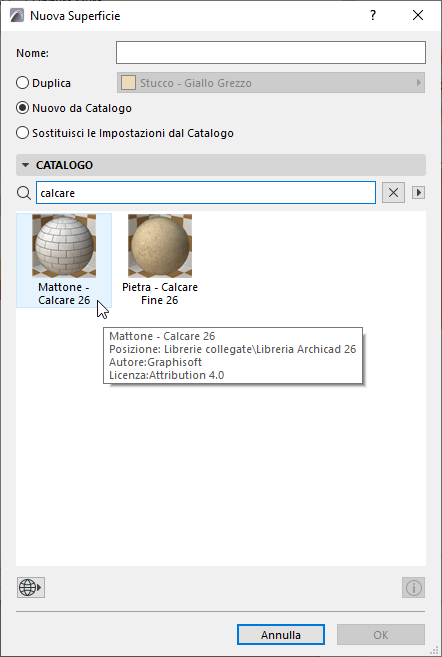Image resolution: width=442 pixels, height=657 pixels.
Task: Click the Annulla button
Action: [x=281, y=635]
